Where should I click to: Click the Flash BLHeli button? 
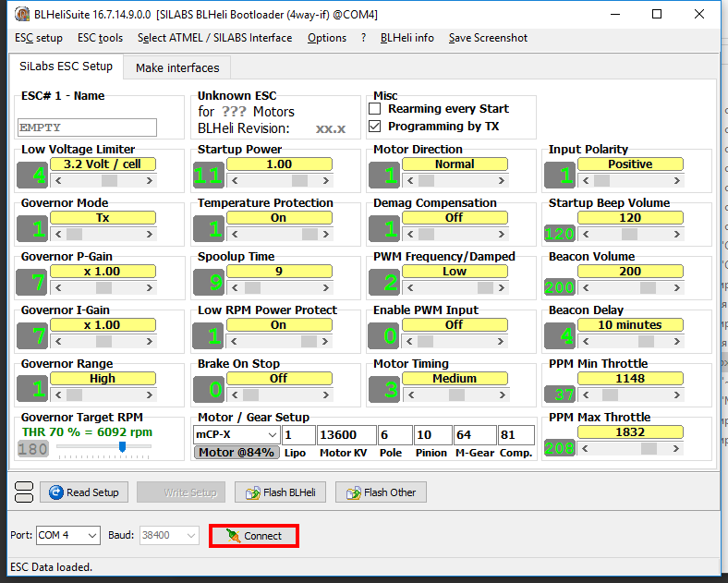point(282,492)
